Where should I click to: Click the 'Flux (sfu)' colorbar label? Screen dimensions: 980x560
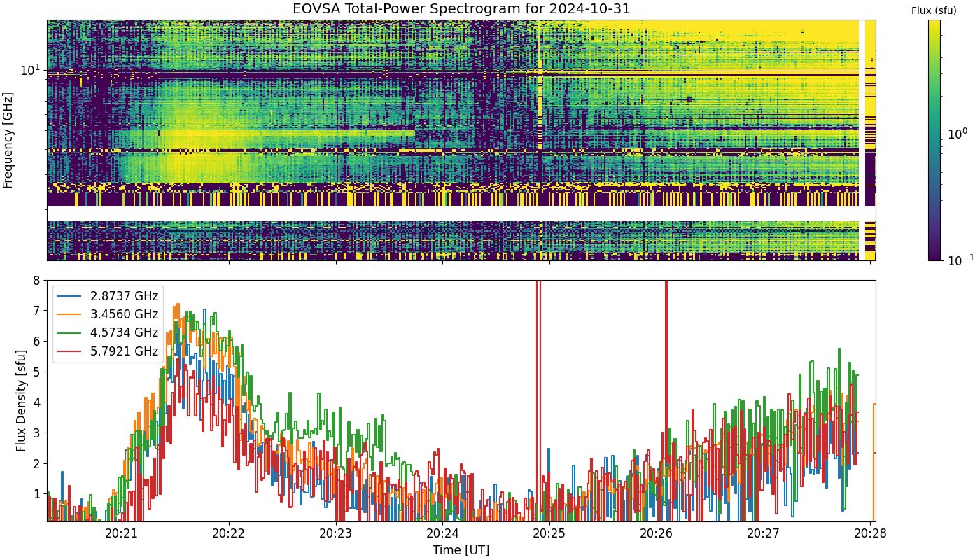coord(934,10)
